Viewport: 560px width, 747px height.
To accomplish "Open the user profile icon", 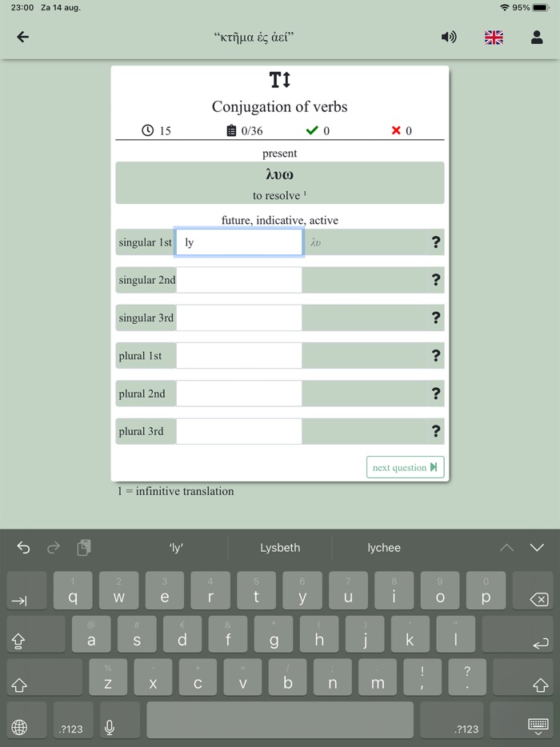I will [537, 37].
